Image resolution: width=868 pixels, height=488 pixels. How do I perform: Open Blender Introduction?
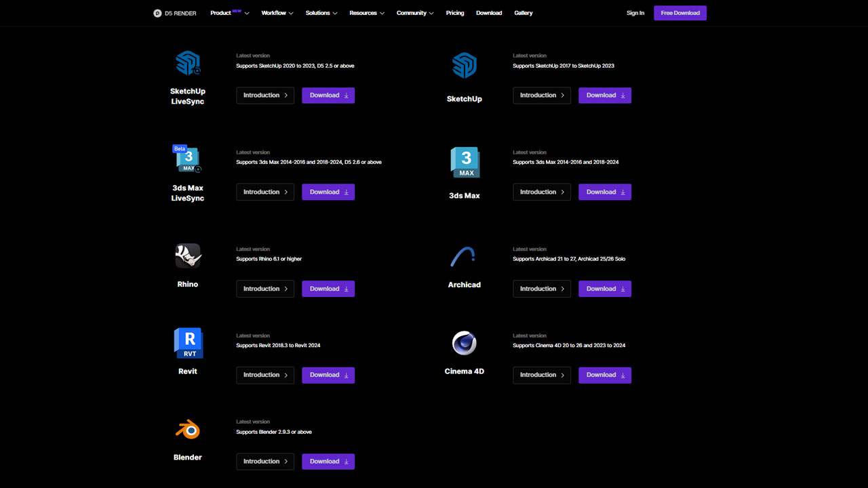(265, 462)
